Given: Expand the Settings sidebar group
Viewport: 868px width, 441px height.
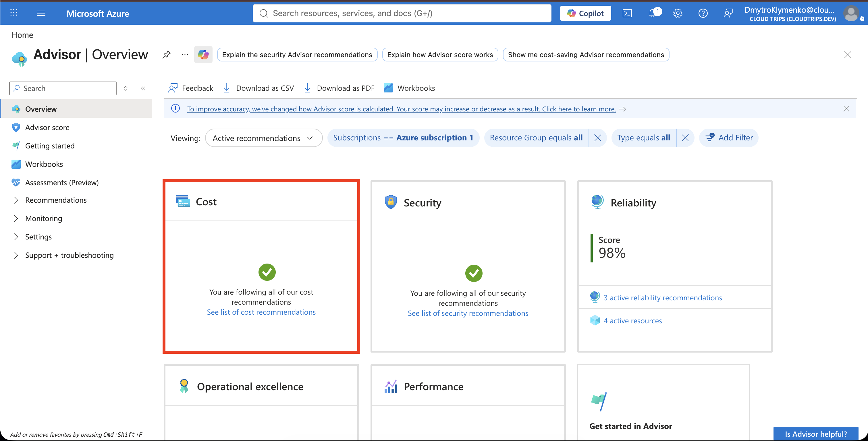Looking at the screenshot, I should pos(16,237).
